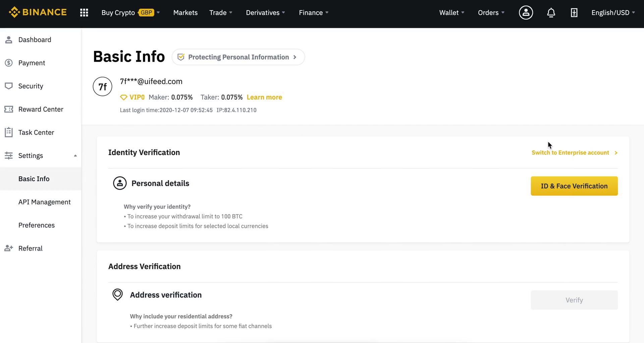Click the last login time text
644x343 pixels.
coord(166,110)
